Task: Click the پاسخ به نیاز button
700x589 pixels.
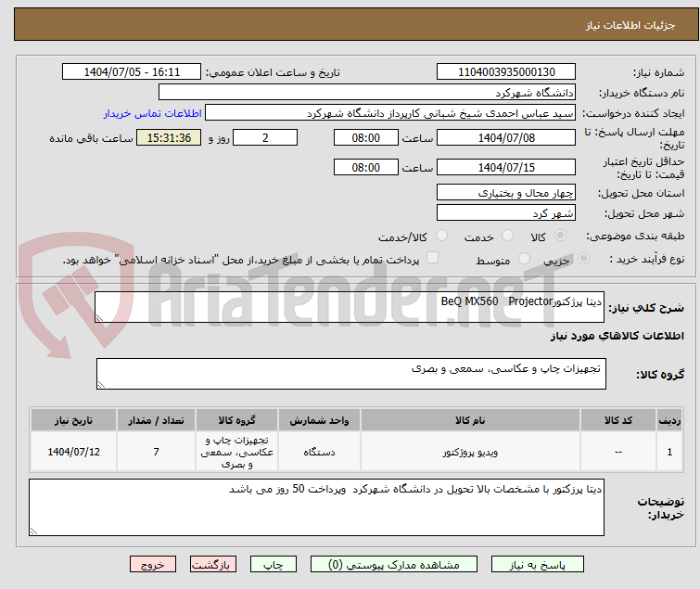Action: (x=538, y=565)
